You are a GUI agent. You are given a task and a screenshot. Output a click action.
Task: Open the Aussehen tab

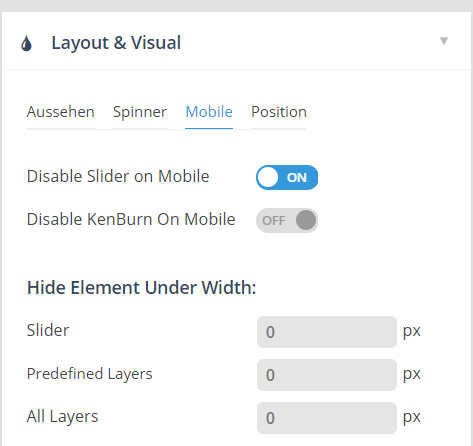click(x=61, y=112)
